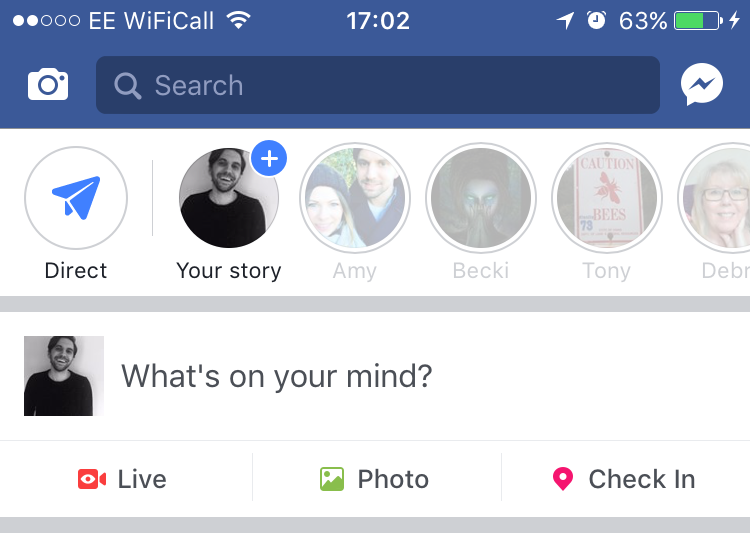
Task: Start a Live video
Action: click(123, 479)
